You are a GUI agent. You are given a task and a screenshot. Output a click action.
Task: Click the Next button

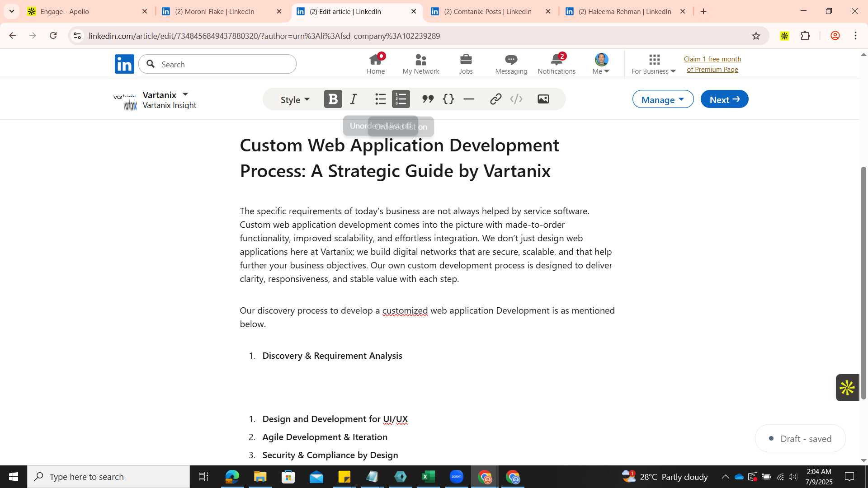point(724,99)
